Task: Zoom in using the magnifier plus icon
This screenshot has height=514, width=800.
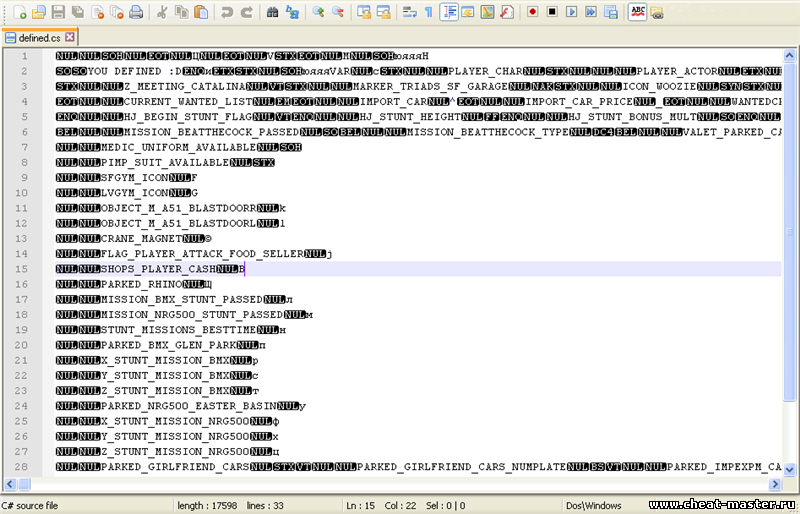Action: 318,12
